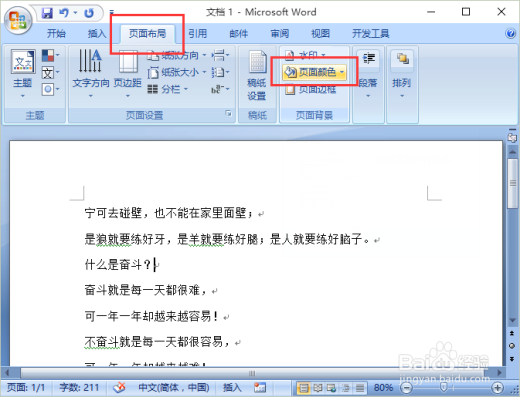This screenshot has height=397, width=520.
Task: Zoom out with minus button
Action: [x=406, y=388]
